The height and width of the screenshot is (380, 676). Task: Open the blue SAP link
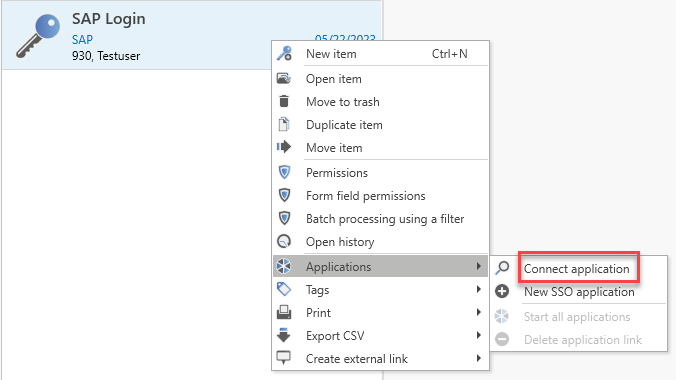coord(82,40)
